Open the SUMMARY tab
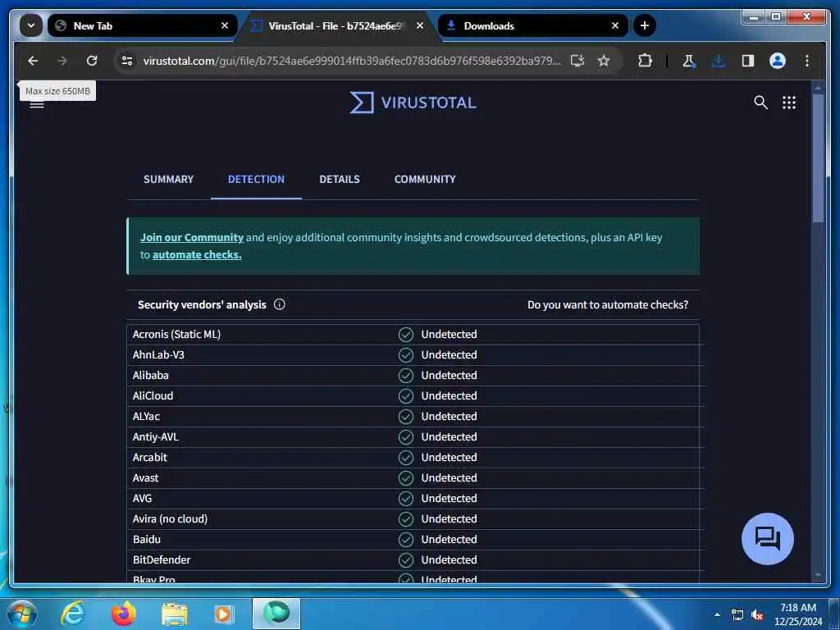The width and height of the screenshot is (840, 630). pos(168,180)
